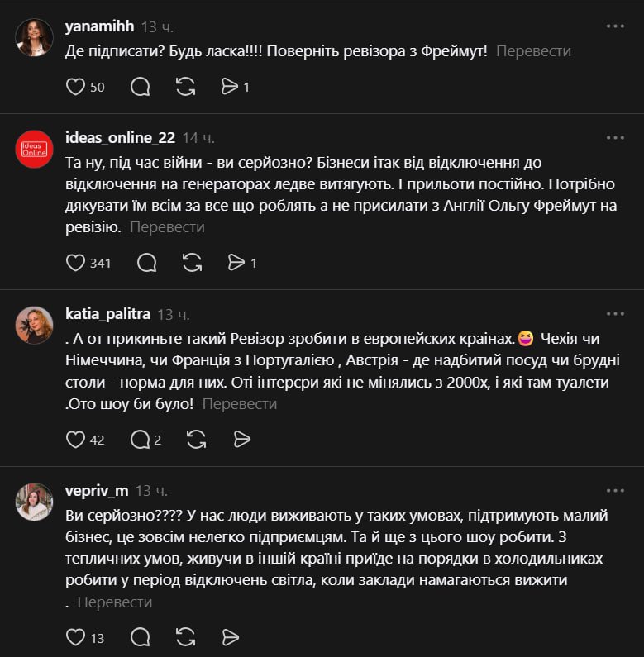Open more options for ideas_online_22 comment
This screenshot has width=644, height=657.
(x=615, y=137)
